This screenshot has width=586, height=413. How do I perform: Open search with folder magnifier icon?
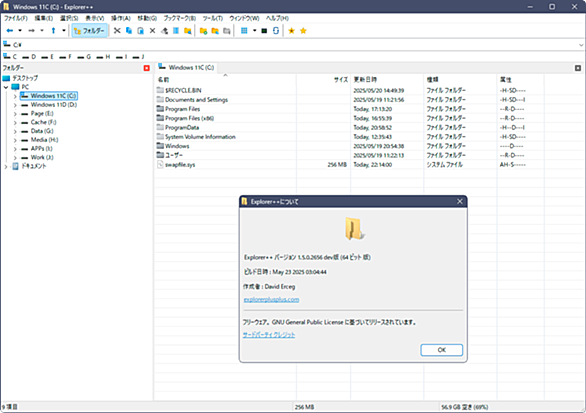point(188,31)
